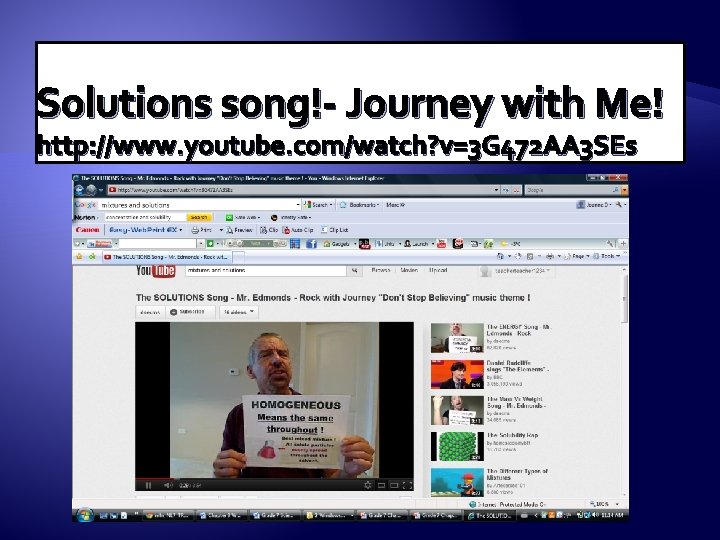
Task: Click the YouTube Browse link
Action: (381, 270)
